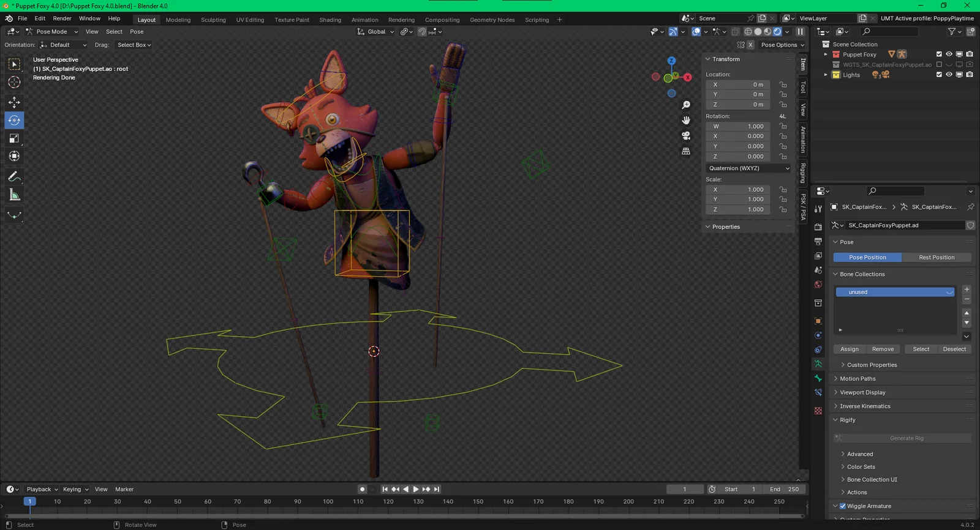The image size is (980, 530).
Task: Click Rest Position button
Action: [937, 258]
